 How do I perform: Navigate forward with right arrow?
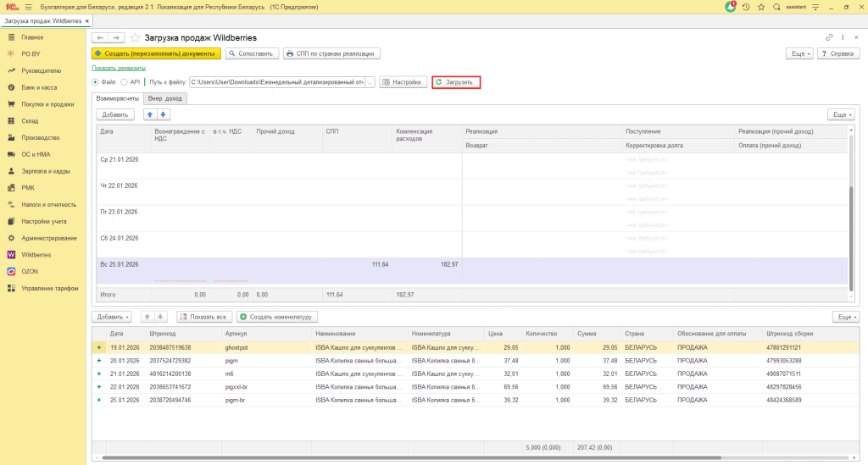115,37
